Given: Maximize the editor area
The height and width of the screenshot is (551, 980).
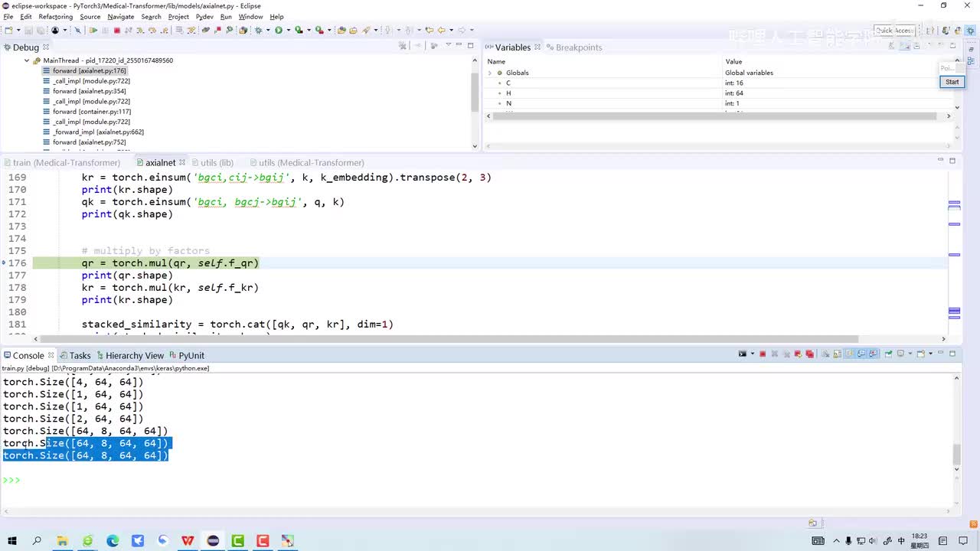Looking at the screenshot, I should 952,161.
